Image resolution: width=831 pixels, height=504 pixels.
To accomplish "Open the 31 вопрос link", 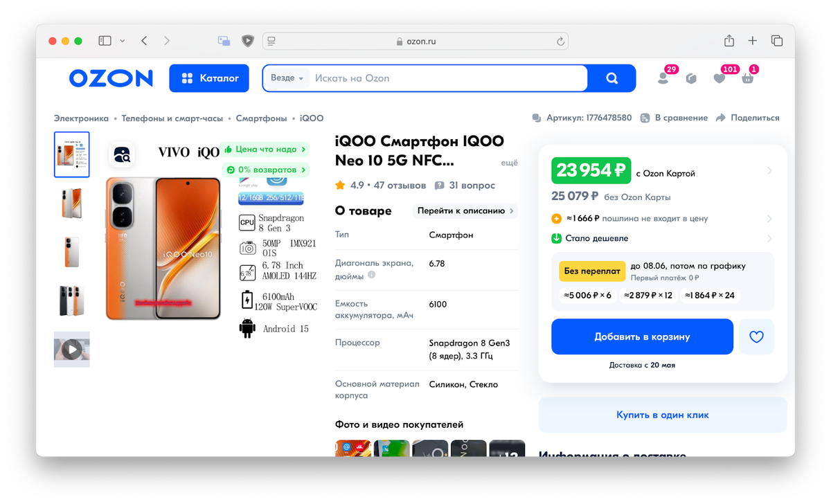I will [x=472, y=186].
